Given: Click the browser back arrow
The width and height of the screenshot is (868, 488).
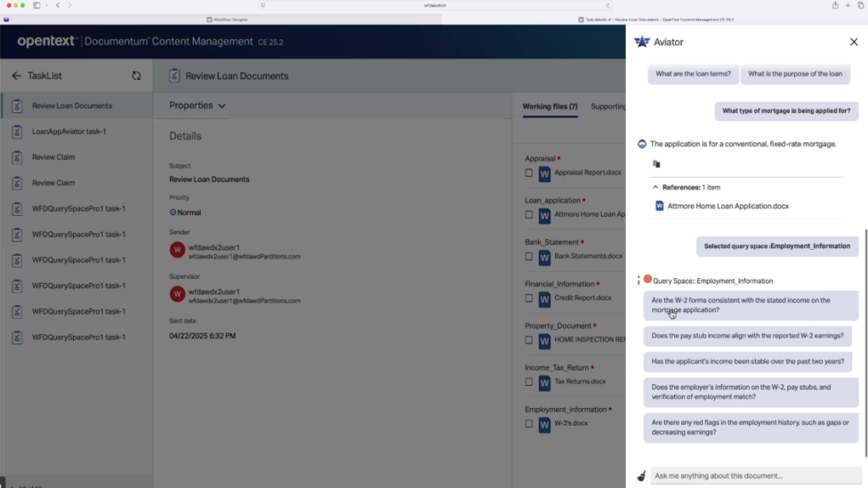Looking at the screenshot, I should tap(58, 5).
